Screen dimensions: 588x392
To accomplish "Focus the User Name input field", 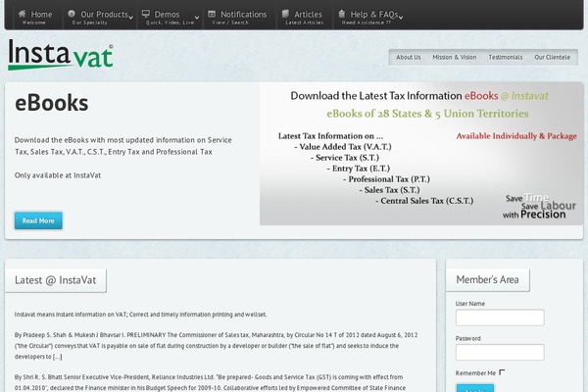I will pos(500,318).
